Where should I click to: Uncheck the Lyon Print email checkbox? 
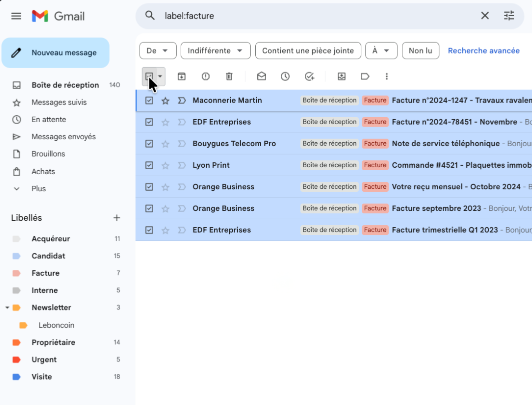pyautogui.click(x=149, y=165)
